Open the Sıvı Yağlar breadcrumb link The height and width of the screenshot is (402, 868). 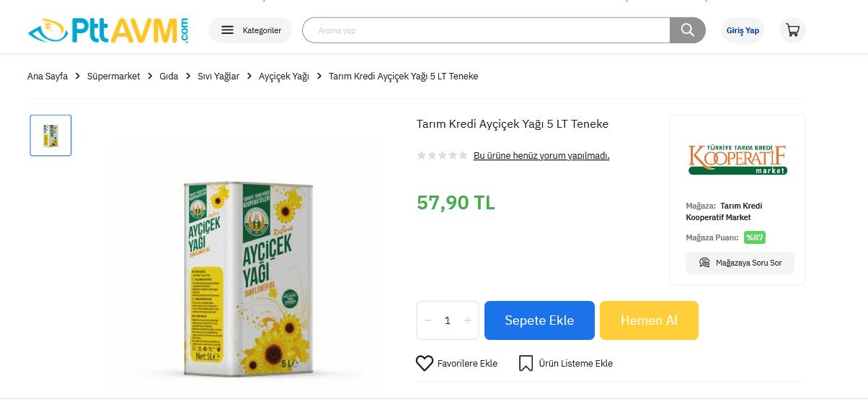(x=218, y=76)
